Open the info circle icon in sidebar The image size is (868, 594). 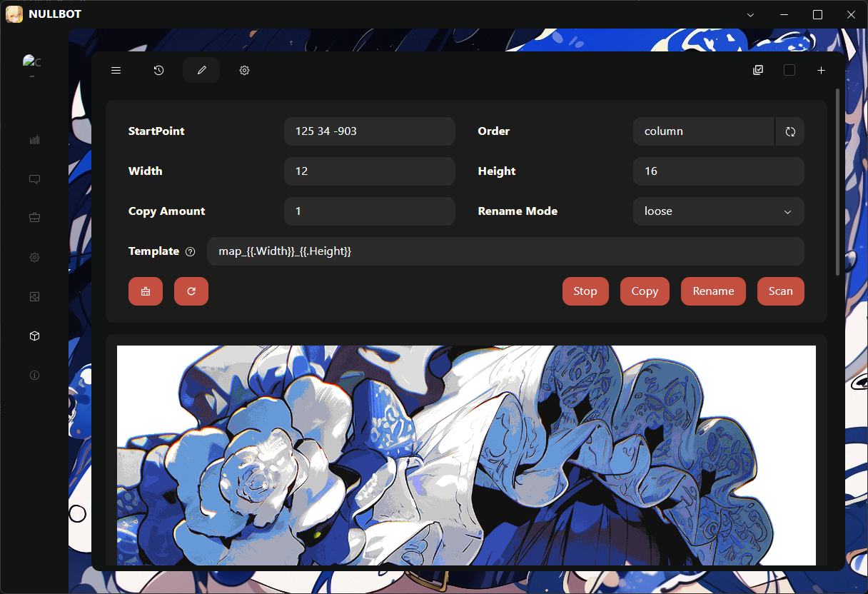[x=34, y=375]
